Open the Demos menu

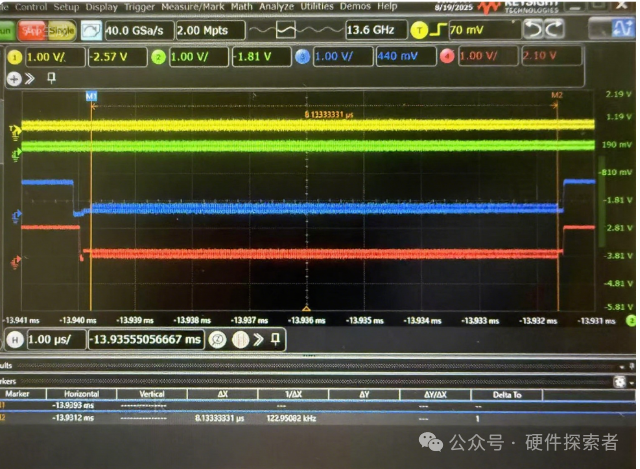(x=355, y=6)
